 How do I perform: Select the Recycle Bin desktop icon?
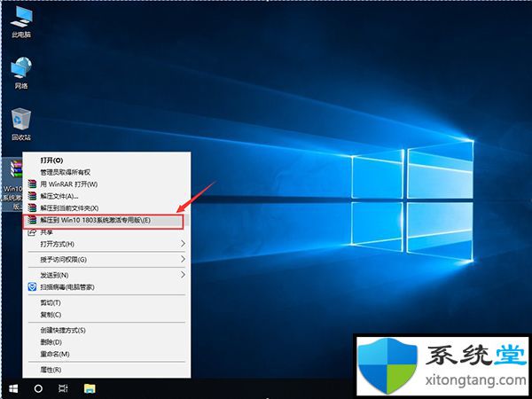21,124
